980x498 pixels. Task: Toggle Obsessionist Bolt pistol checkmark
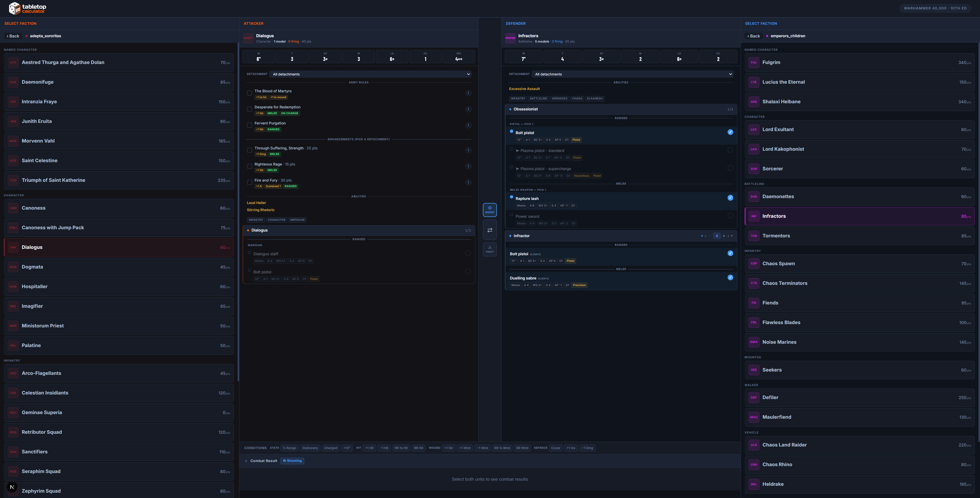(x=730, y=132)
